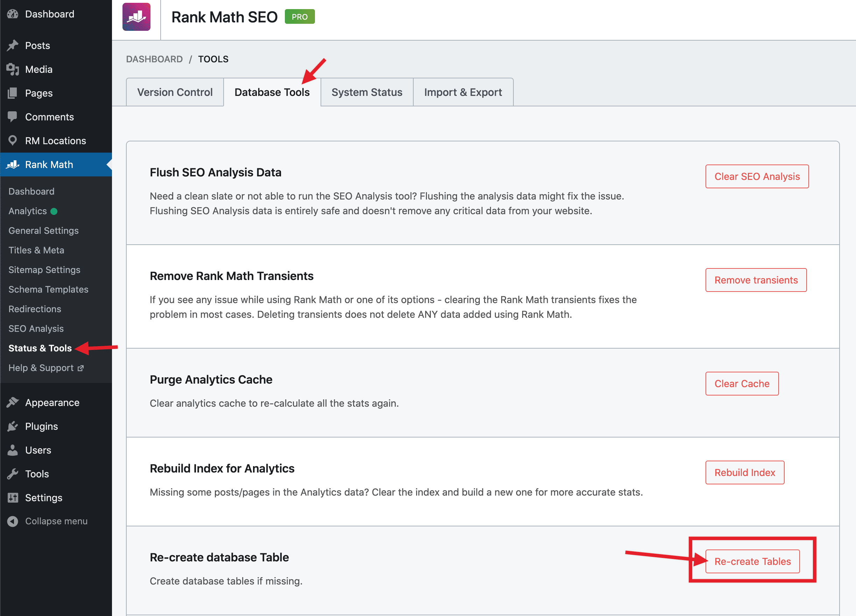Screen dimensions: 856x616
Task: Open Comments section
Action: [x=50, y=117]
